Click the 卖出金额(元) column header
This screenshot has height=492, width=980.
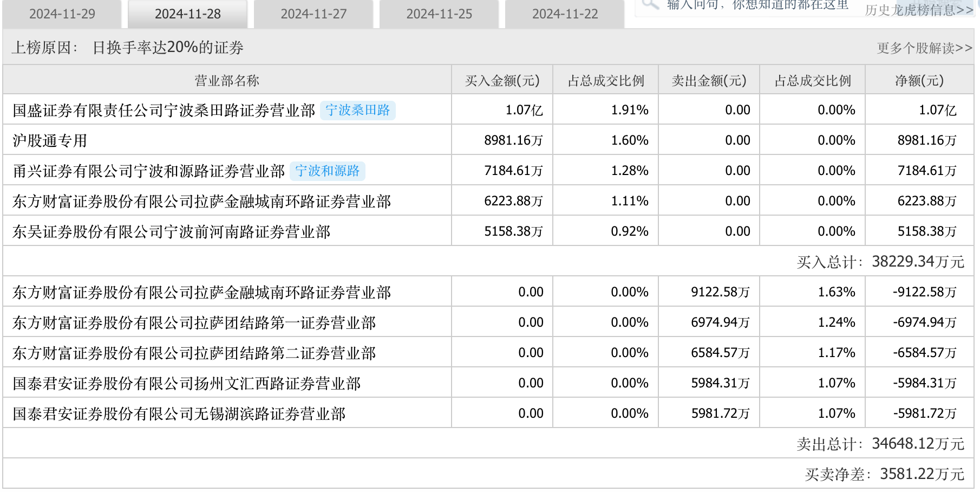709,80
